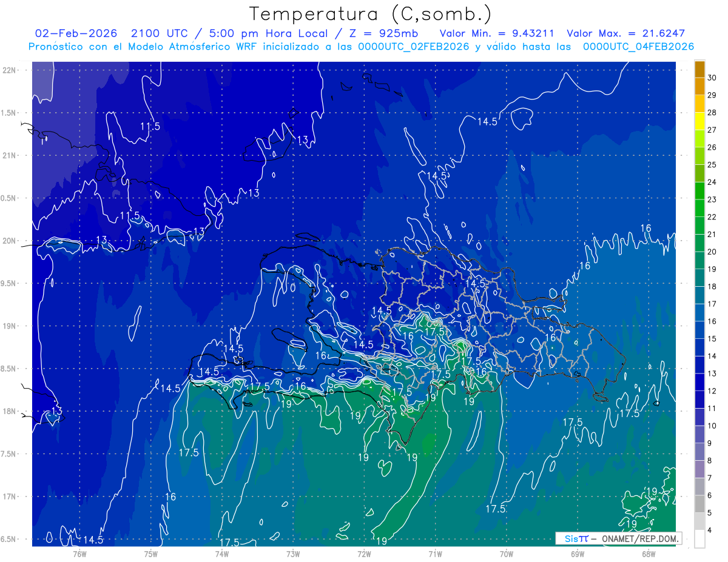
Task: Click the color scale label "4"
Action: [710, 530]
